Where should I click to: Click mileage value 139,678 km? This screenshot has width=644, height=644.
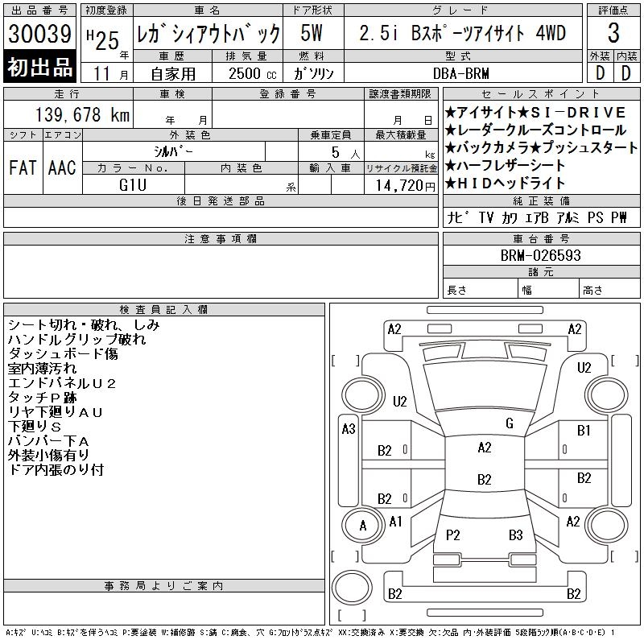point(82,114)
